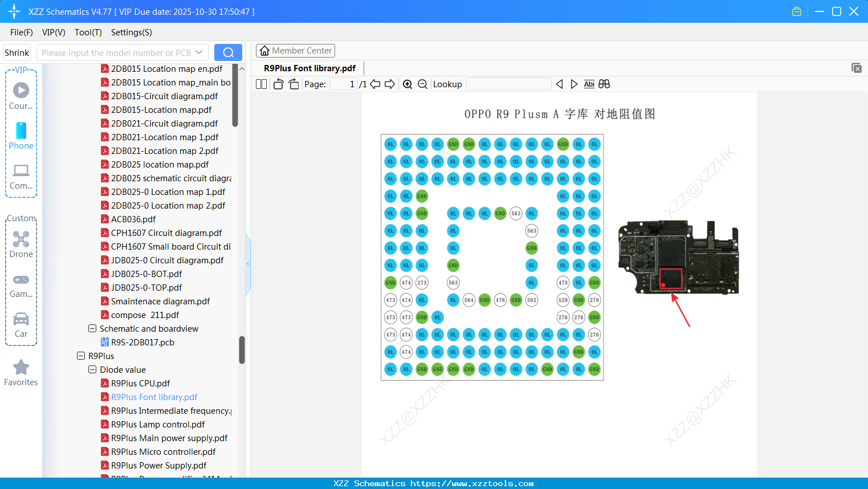
Task: Rotate the page clockwise
Action: (294, 84)
